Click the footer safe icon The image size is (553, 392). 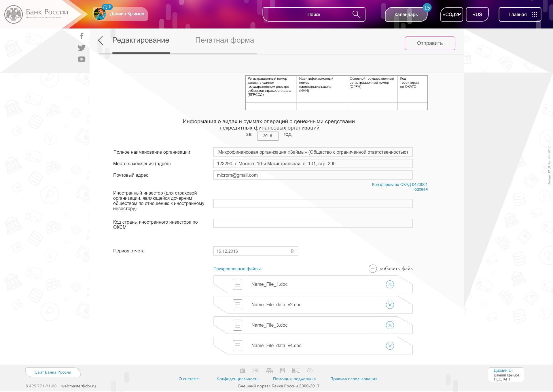(x=255, y=371)
